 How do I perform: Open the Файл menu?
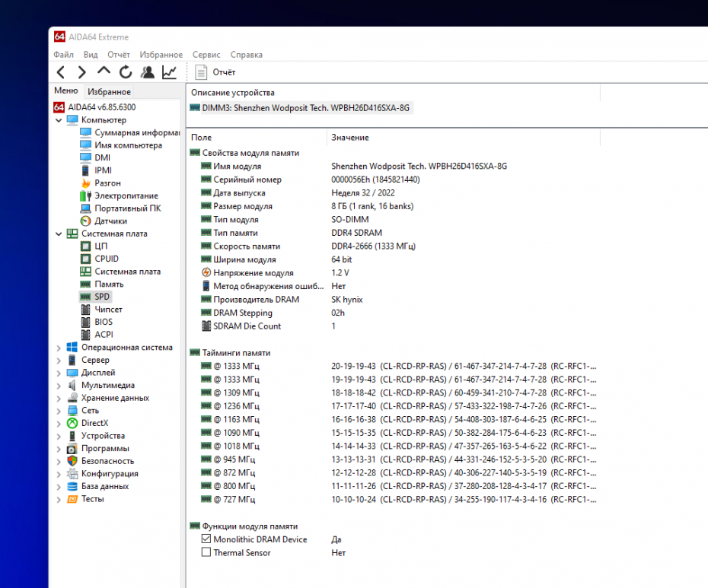coord(63,55)
